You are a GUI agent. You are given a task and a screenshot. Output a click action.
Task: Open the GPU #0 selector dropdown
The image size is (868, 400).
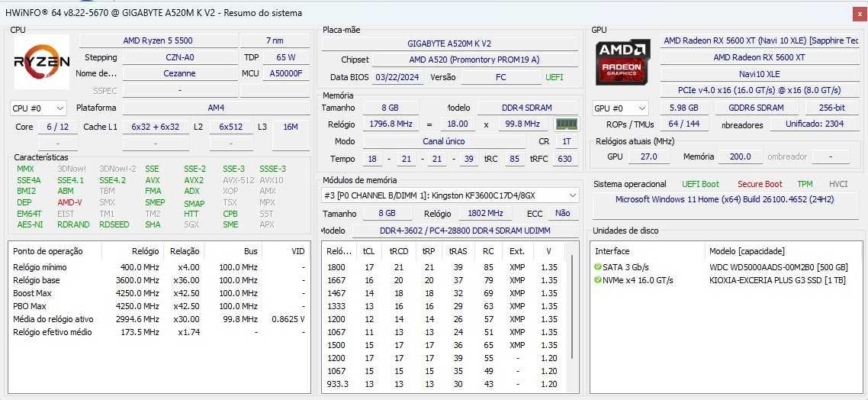tap(620, 108)
